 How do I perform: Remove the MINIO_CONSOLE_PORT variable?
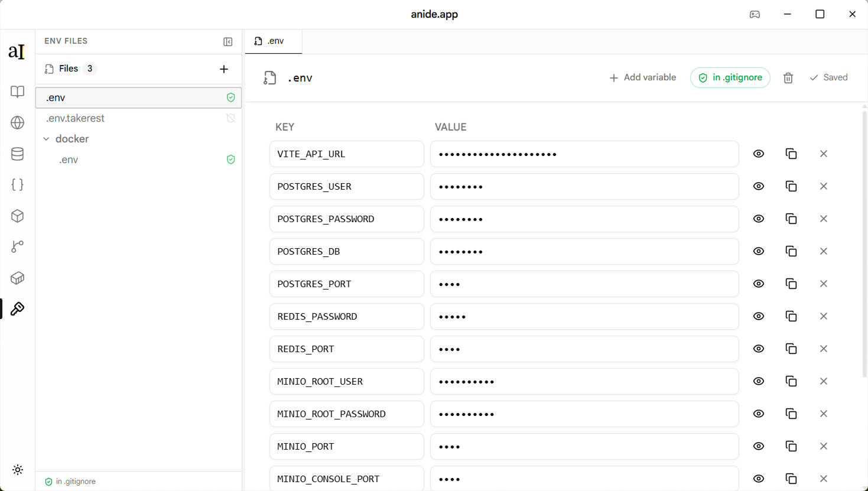(x=824, y=479)
